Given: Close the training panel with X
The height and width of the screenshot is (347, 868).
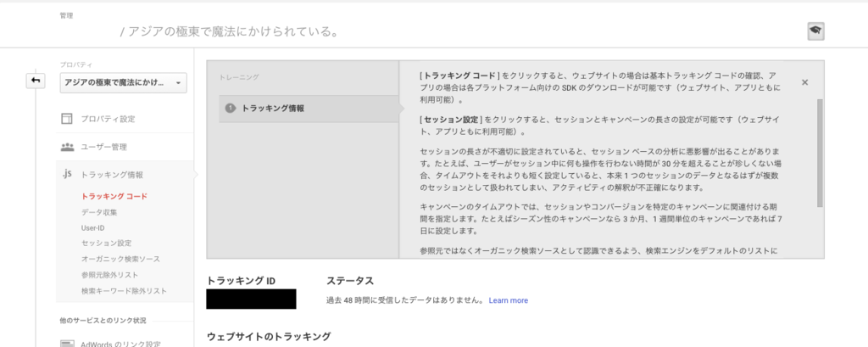Looking at the screenshot, I should (805, 82).
